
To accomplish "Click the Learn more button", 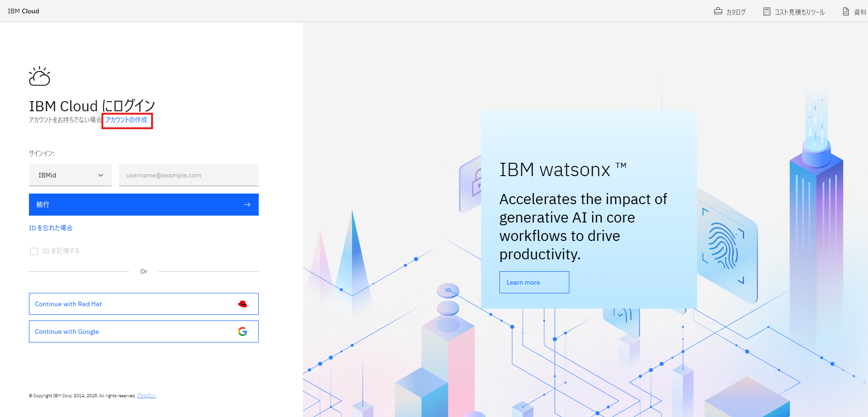I will point(534,282).
